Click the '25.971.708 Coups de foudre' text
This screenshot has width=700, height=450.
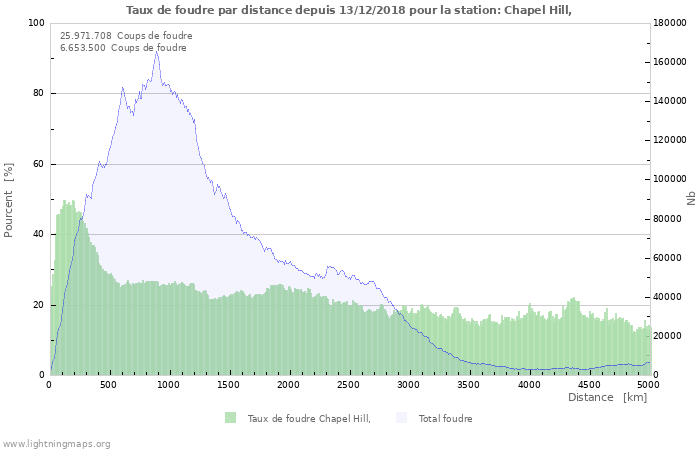click(x=126, y=35)
